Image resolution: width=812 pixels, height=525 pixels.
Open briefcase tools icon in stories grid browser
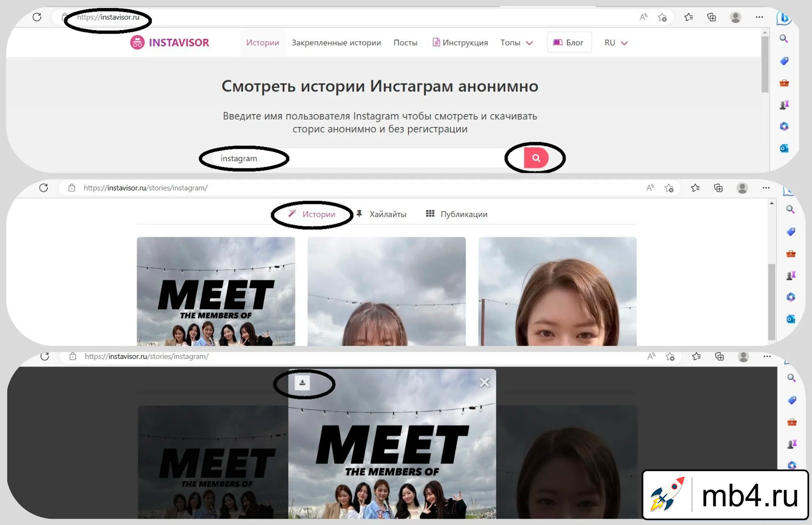coord(790,254)
